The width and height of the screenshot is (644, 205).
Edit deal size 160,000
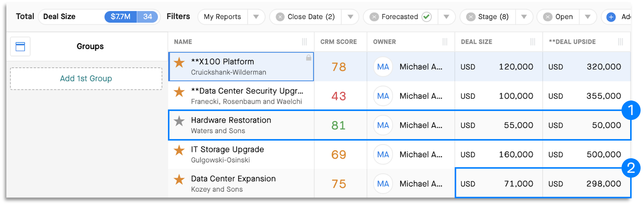[x=516, y=155]
